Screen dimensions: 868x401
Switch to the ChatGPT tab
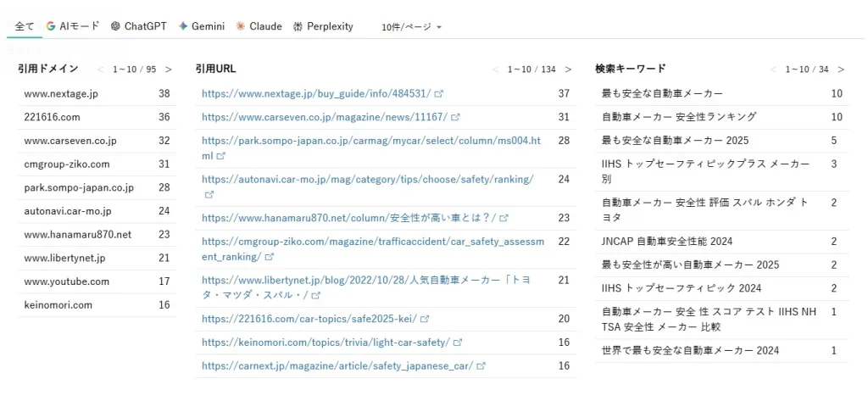pyautogui.click(x=139, y=26)
